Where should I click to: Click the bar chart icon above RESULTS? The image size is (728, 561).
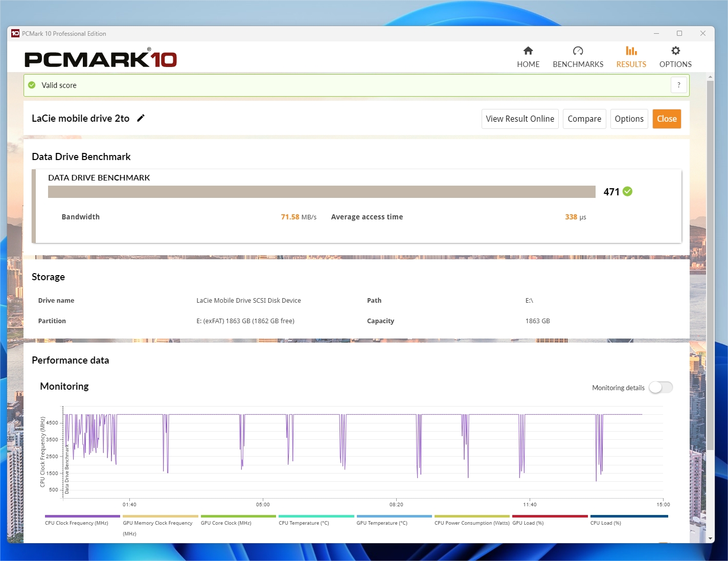point(631,51)
